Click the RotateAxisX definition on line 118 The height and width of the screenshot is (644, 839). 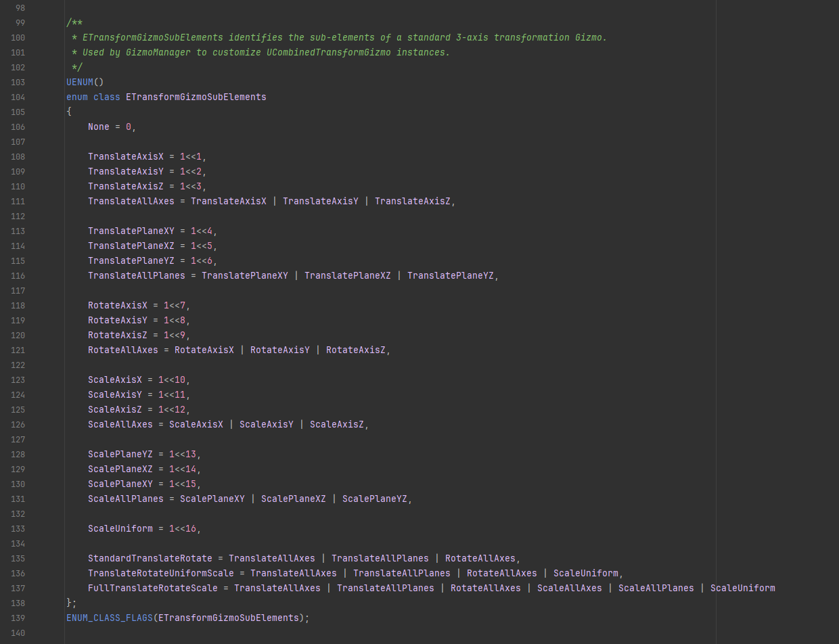(x=117, y=306)
